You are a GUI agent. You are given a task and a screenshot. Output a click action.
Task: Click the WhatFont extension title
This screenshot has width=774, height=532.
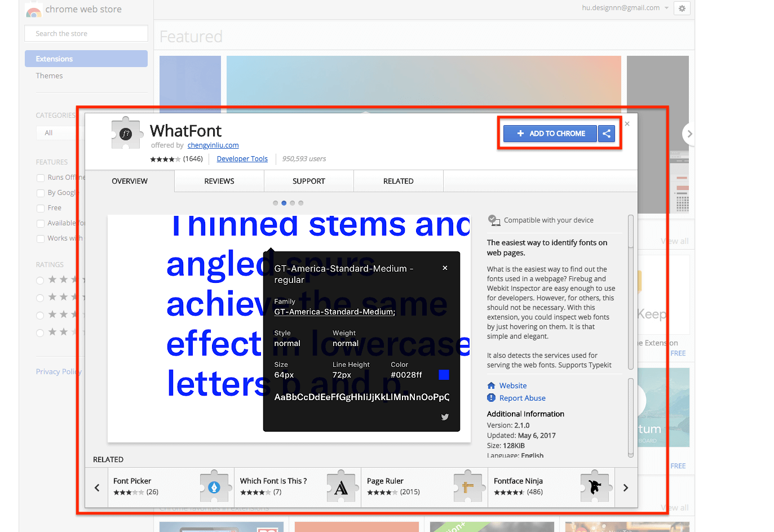186,131
